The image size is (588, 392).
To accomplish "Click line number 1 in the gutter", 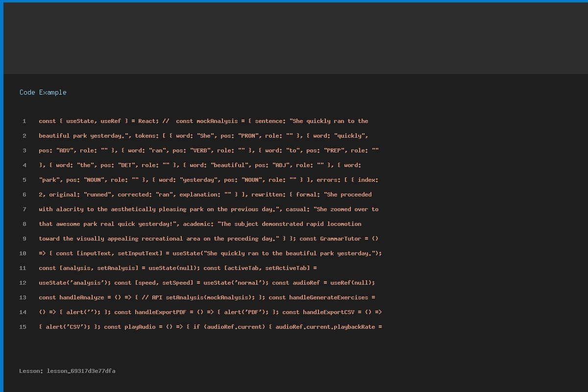I will tap(24, 121).
